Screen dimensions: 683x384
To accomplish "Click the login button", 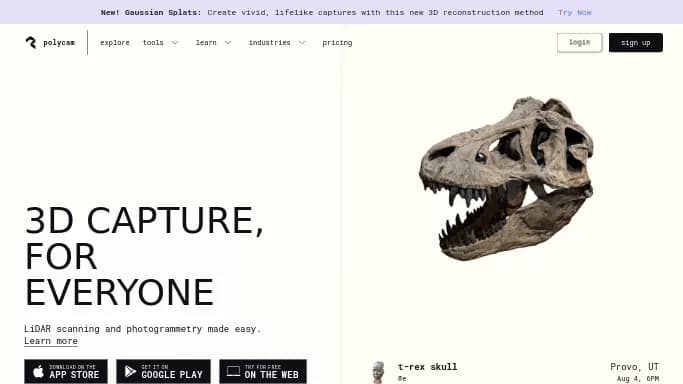I will coord(579,43).
